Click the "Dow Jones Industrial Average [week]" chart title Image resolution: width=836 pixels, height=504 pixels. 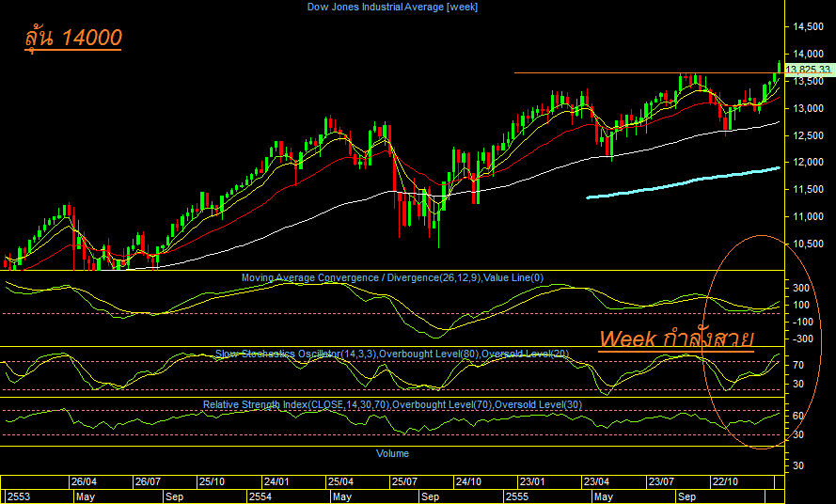click(392, 7)
